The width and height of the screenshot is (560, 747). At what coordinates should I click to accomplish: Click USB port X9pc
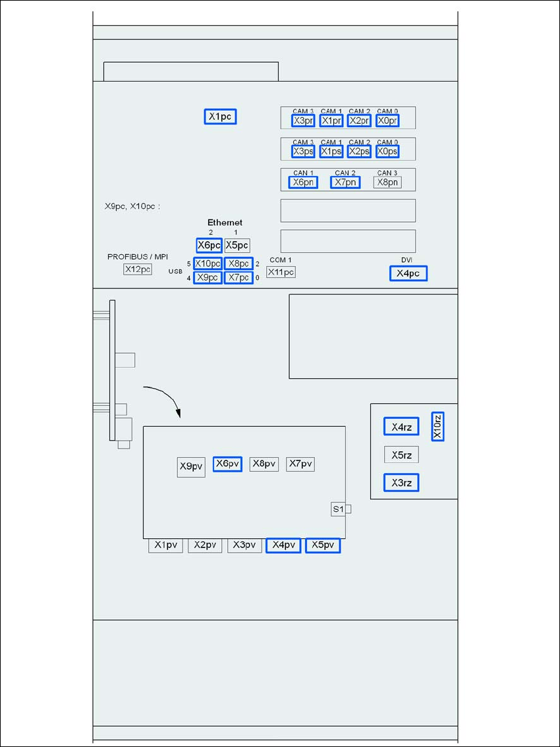(208, 277)
